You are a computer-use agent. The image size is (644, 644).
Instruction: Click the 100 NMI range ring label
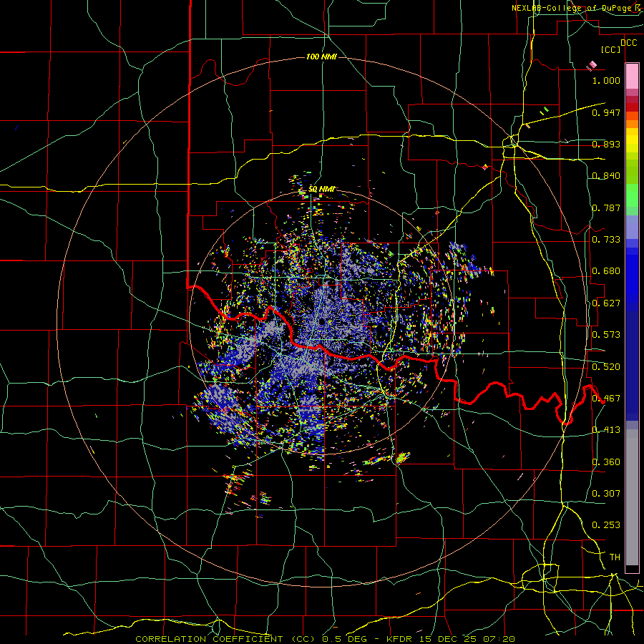[321, 57]
